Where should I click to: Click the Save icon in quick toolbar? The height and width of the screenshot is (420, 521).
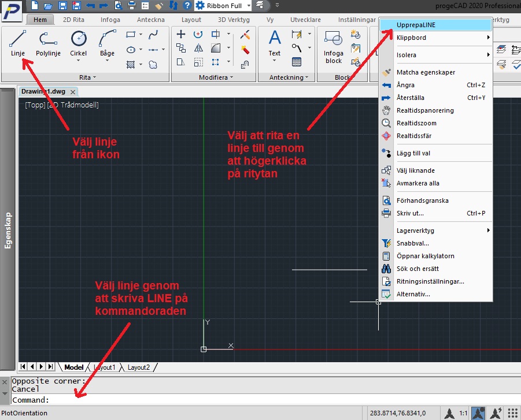(x=62, y=5)
